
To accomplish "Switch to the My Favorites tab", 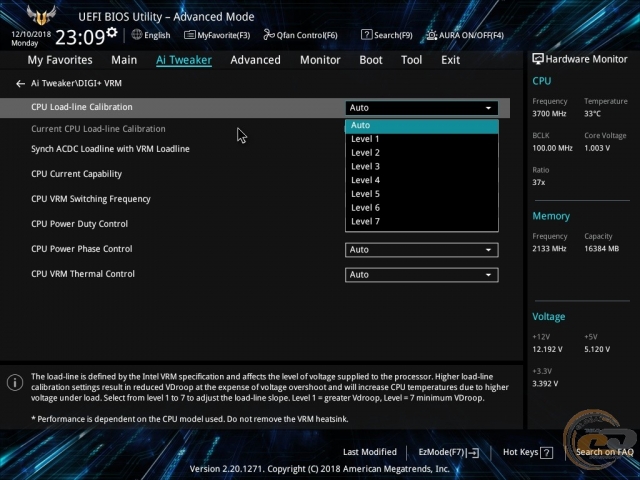I will [x=60, y=60].
